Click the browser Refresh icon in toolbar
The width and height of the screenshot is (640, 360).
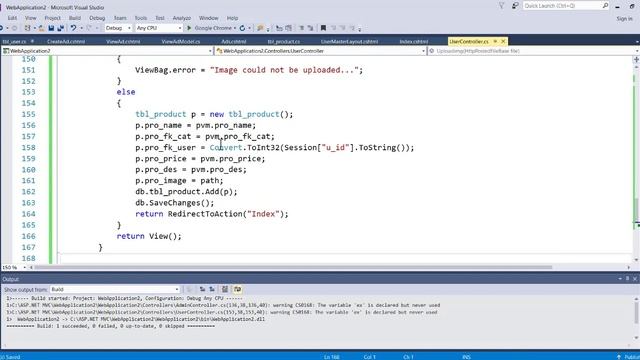point(242,28)
